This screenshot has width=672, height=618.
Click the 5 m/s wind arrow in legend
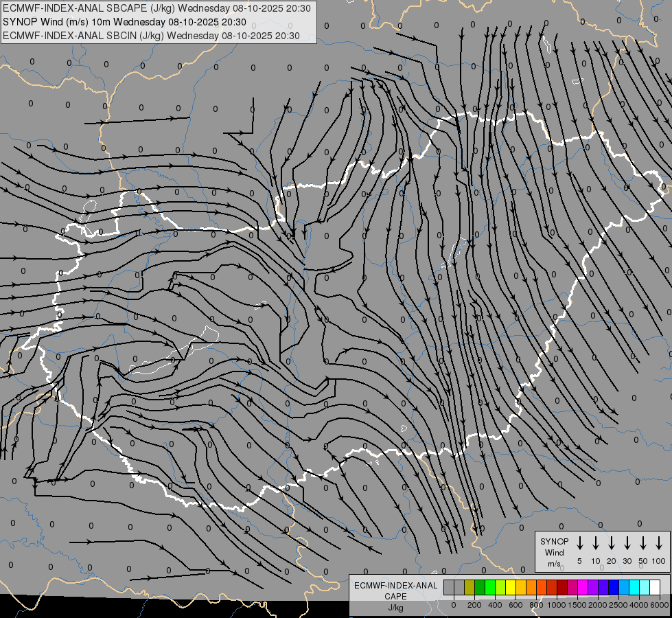point(579,543)
